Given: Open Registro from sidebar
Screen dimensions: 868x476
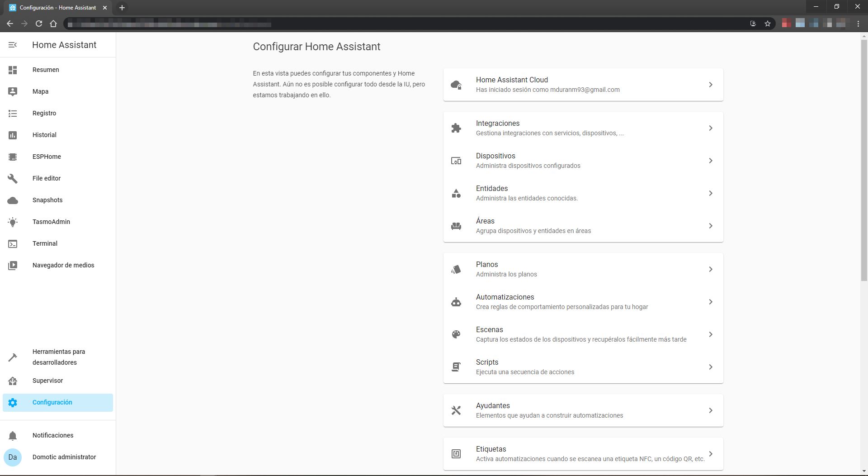Looking at the screenshot, I should (x=44, y=113).
